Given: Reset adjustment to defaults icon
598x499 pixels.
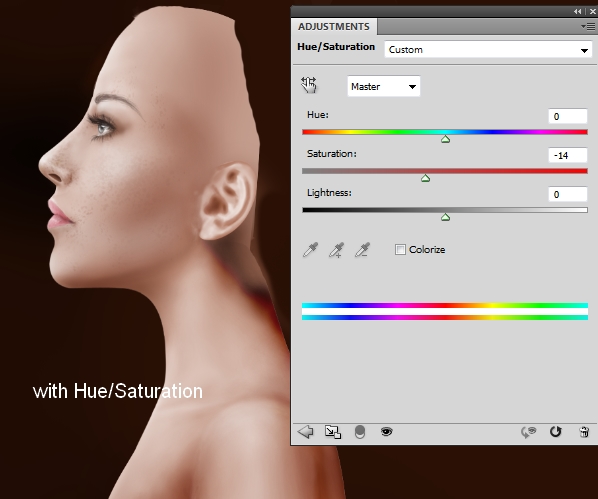Looking at the screenshot, I should [x=556, y=431].
